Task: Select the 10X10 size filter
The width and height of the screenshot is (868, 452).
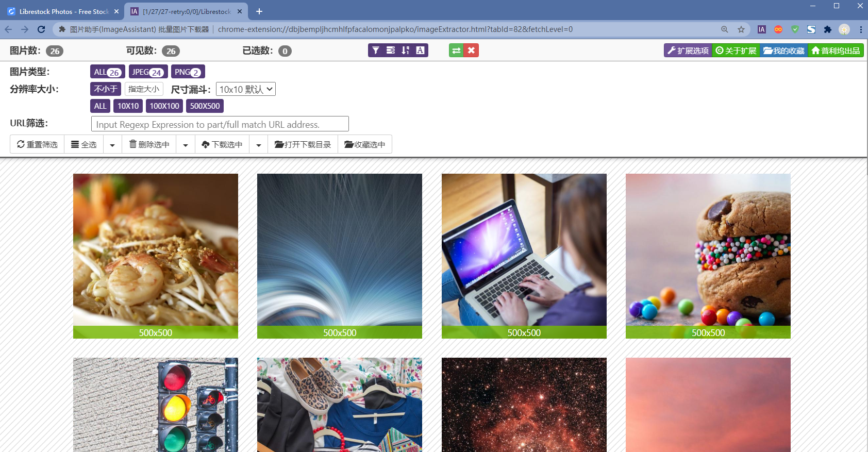Action: tap(128, 106)
